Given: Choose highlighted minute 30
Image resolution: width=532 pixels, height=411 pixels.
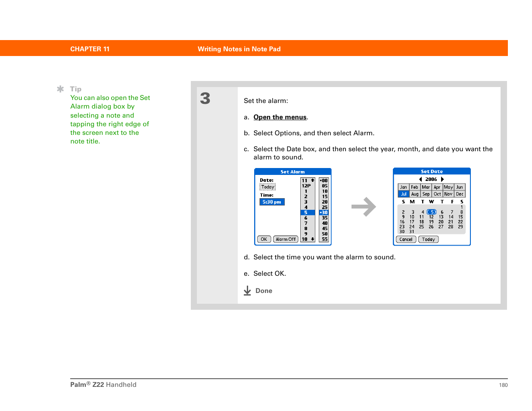Looking at the screenshot, I should pyautogui.click(x=324, y=212).
